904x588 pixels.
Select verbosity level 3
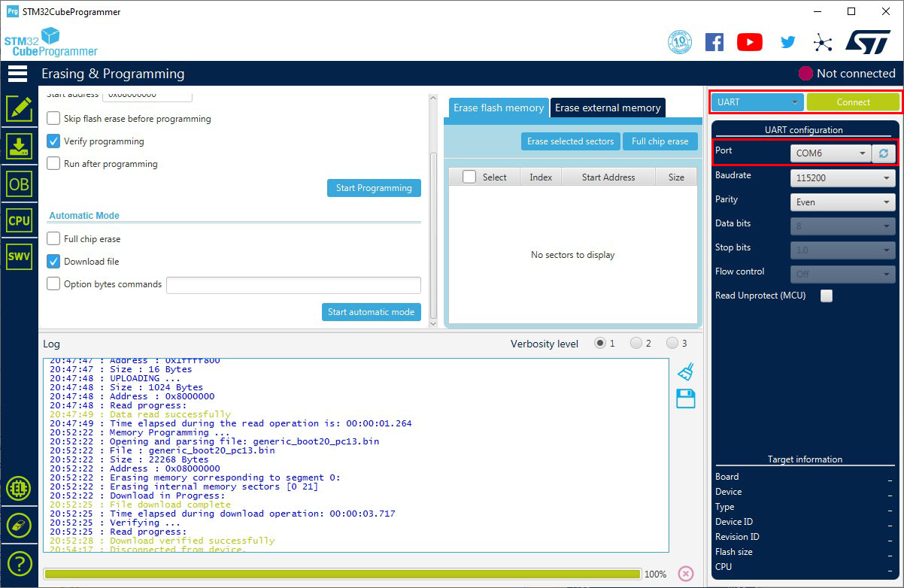click(672, 343)
